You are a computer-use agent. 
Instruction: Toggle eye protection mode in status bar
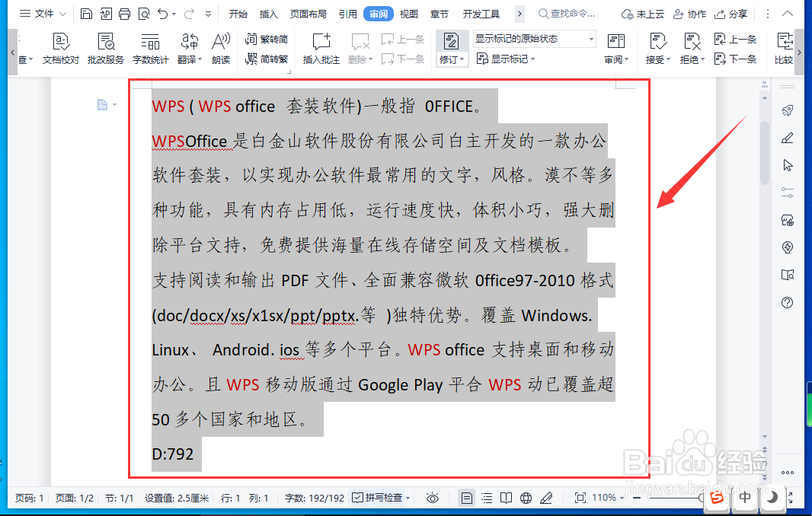click(x=432, y=498)
